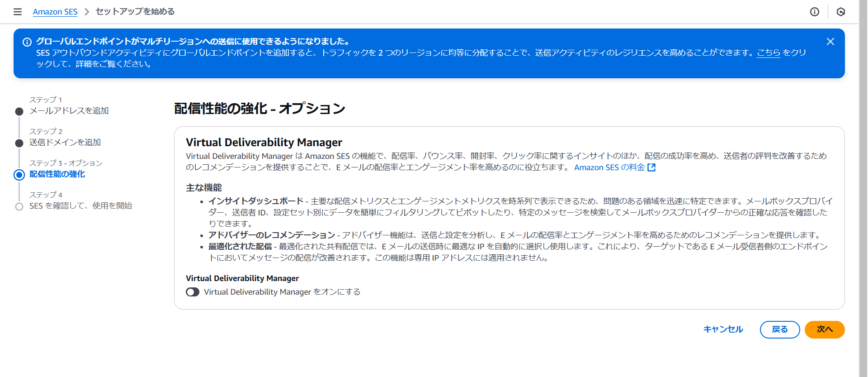Click the active step 3 indicator

19,175
